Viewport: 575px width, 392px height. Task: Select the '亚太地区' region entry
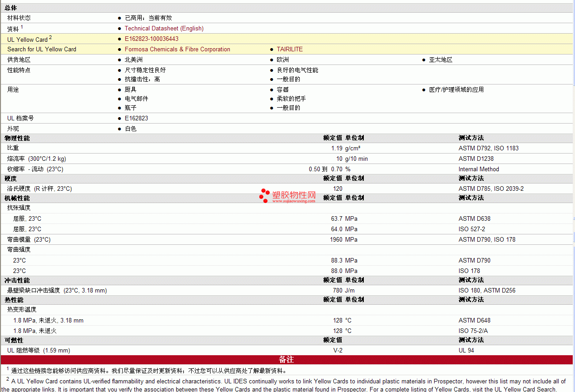coord(441,60)
